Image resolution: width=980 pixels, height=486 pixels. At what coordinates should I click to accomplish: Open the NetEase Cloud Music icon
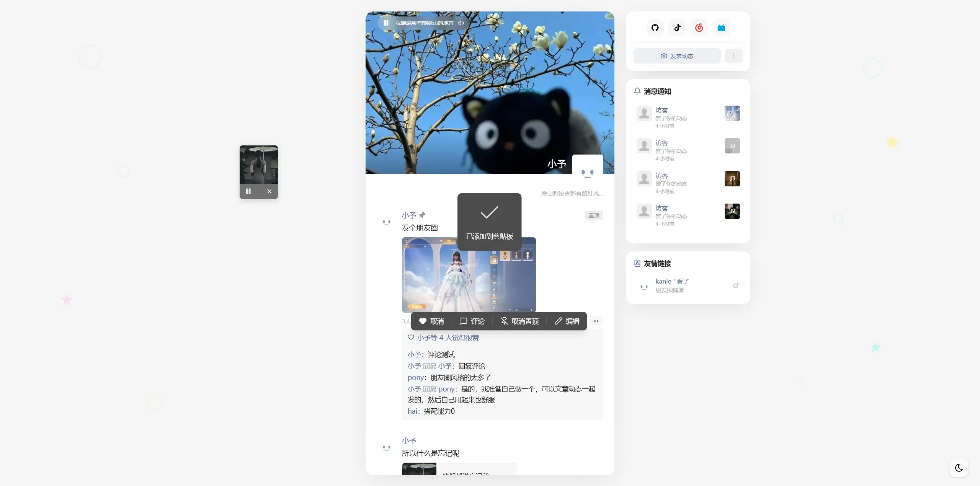click(699, 28)
